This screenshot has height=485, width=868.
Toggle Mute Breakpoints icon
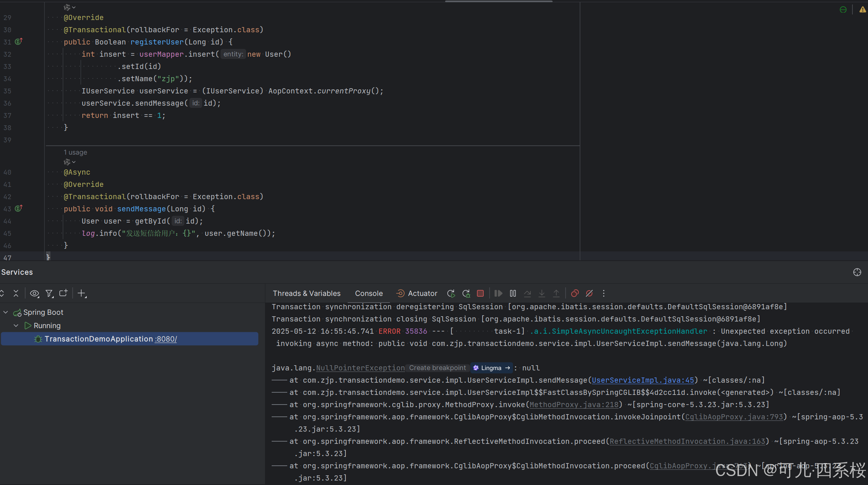click(589, 293)
